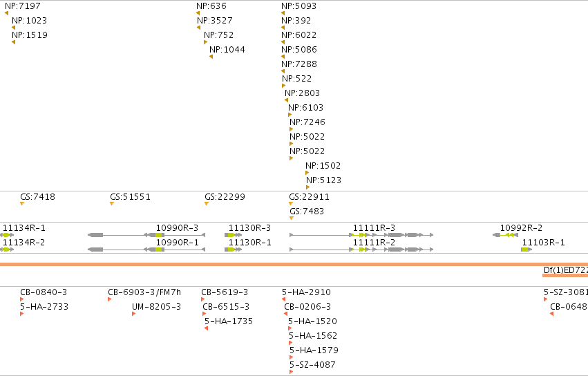588x376 pixels.
Task: Select the 11103R-1 green exon glyph
Action: pyautogui.click(x=526, y=250)
